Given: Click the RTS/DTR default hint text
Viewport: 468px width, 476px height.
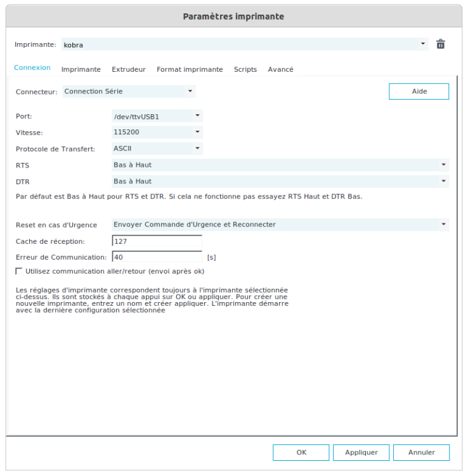Looking at the screenshot, I should tap(189, 197).
